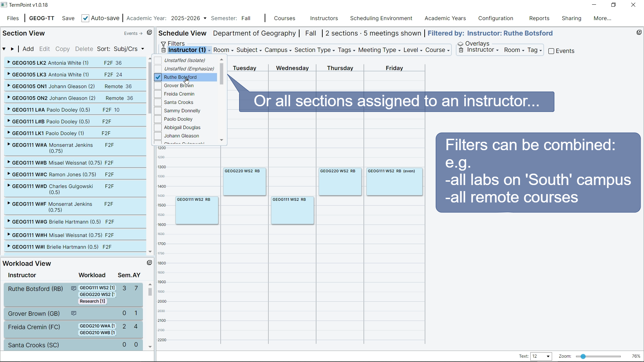
Task: Enable the Events checkbox
Action: [551, 51]
